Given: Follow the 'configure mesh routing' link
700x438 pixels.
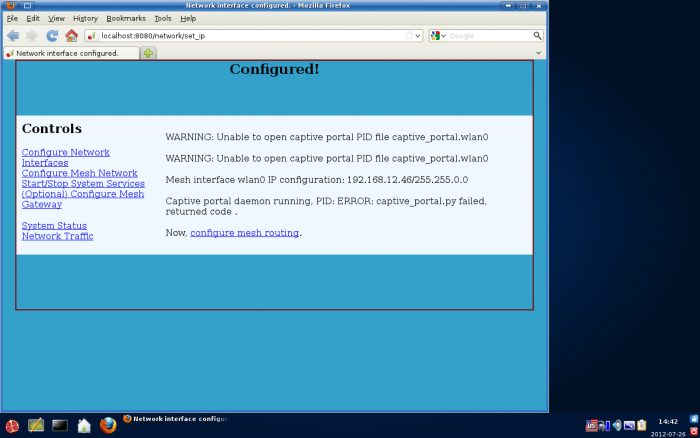Looking at the screenshot, I should tap(245, 233).
